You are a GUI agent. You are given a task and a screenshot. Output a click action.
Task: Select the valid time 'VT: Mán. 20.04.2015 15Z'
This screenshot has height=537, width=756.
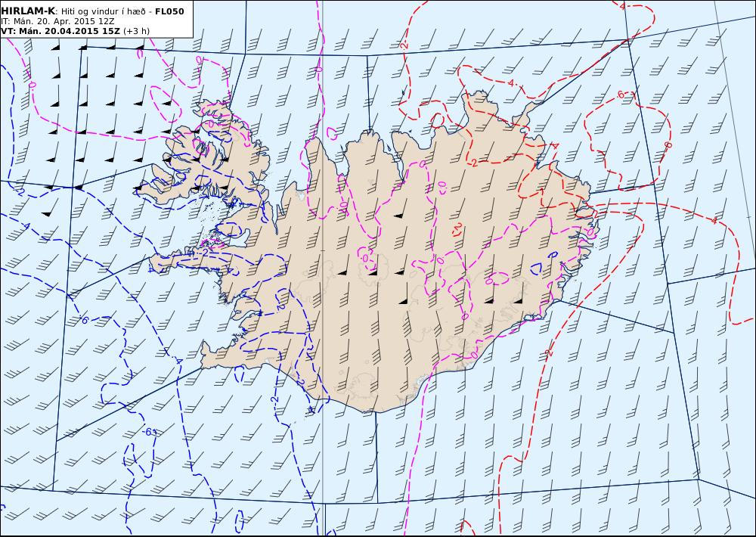click(x=60, y=31)
